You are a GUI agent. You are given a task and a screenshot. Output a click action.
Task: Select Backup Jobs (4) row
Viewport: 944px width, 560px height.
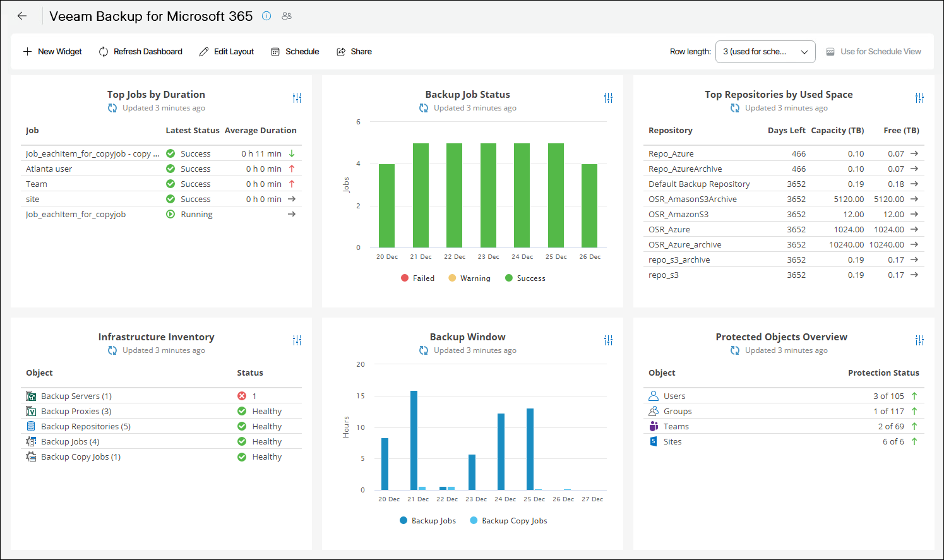coord(161,441)
